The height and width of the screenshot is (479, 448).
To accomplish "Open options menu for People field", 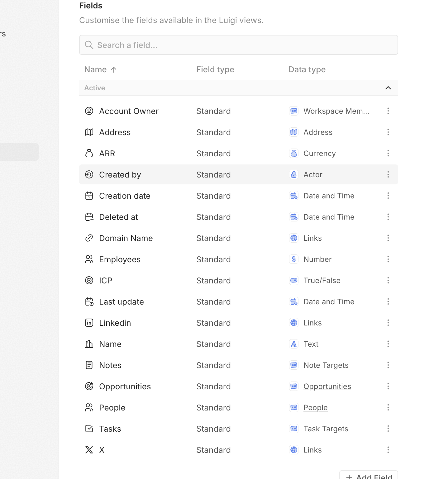I will click(388, 407).
